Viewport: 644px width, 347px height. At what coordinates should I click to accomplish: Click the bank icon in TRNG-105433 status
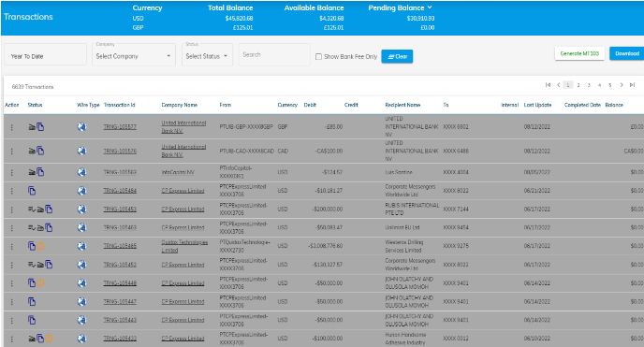pos(32,339)
